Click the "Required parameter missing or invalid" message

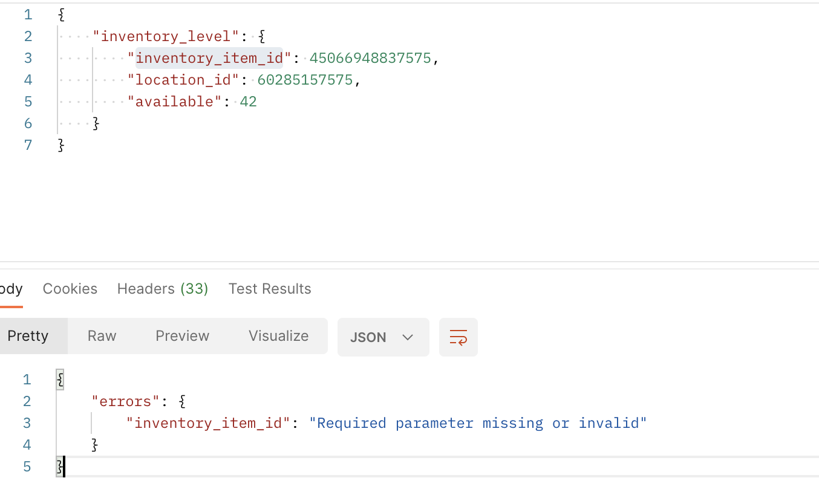pos(478,423)
